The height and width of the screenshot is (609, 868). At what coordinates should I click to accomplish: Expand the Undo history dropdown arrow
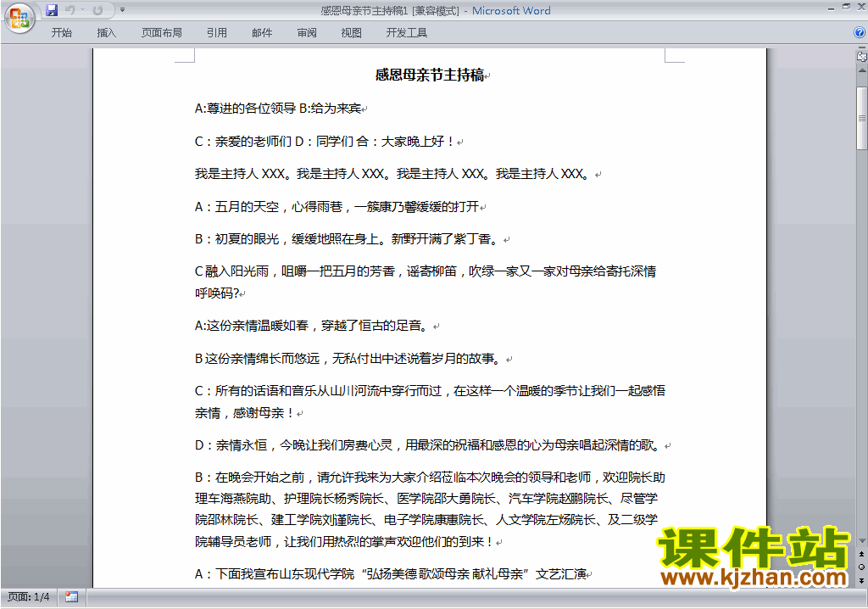coord(82,10)
